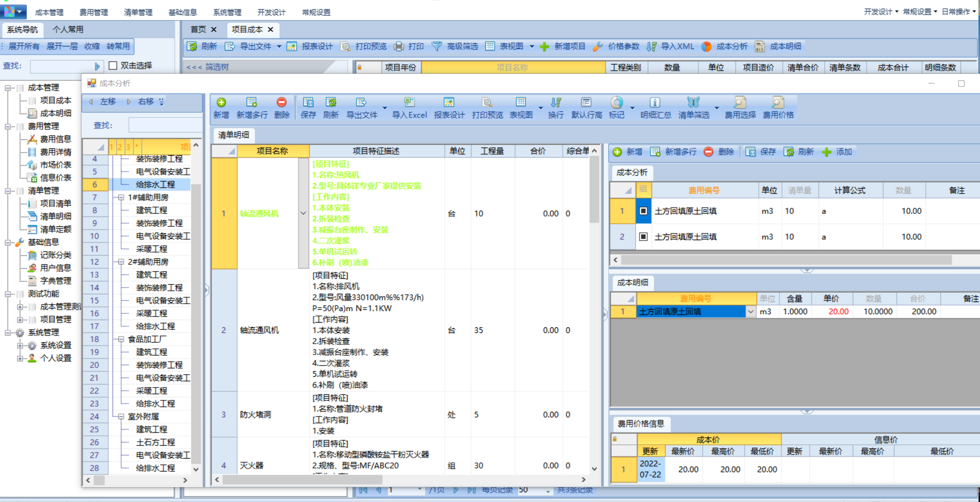Click the 转常用 button
Image resolution: width=980 pixels, height=502 pixels.
(118, 46)
